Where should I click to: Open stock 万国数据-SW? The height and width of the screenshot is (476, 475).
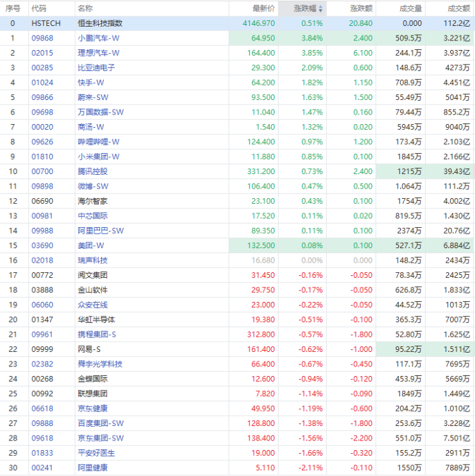tap(101, 112)
